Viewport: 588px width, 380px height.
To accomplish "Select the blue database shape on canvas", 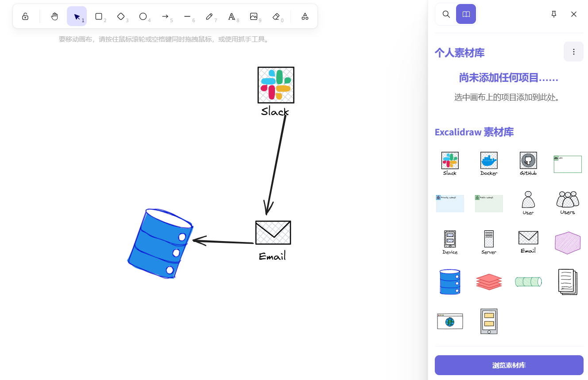I will point(160,243).
